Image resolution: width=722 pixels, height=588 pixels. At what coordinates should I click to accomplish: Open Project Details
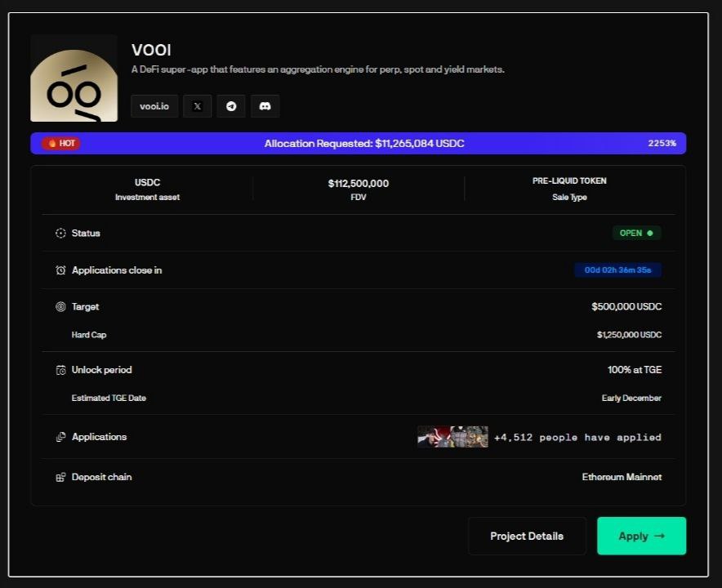(x=527, y=536)
